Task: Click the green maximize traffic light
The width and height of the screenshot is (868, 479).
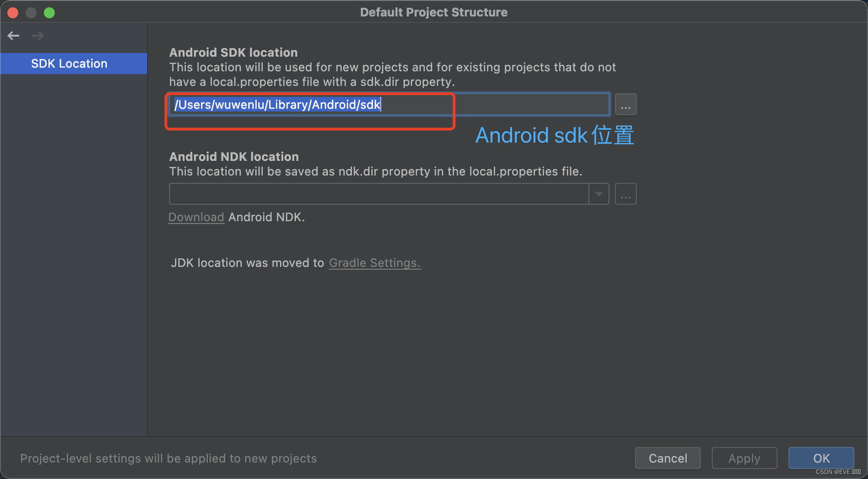Action: (49, 12)
